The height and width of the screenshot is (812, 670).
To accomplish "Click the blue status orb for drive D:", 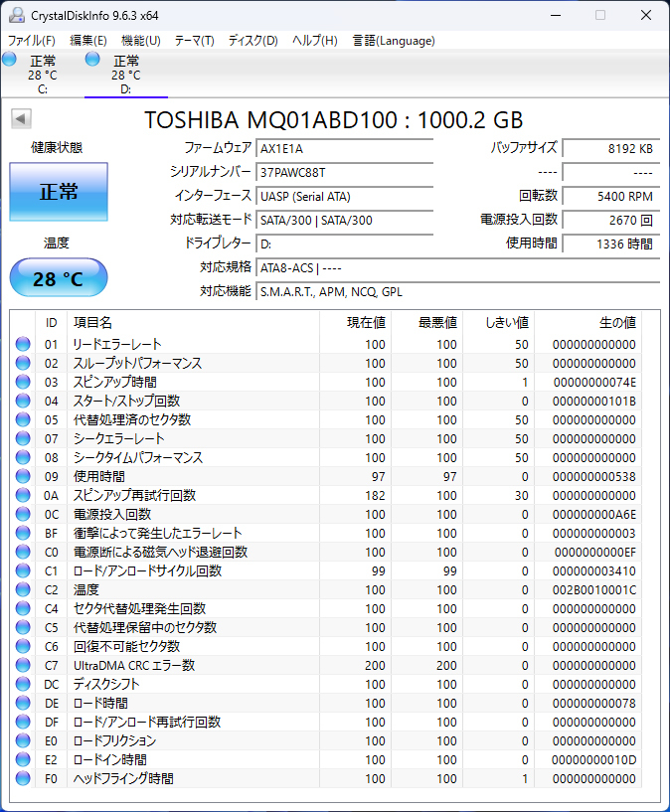I will pos(92,59).
